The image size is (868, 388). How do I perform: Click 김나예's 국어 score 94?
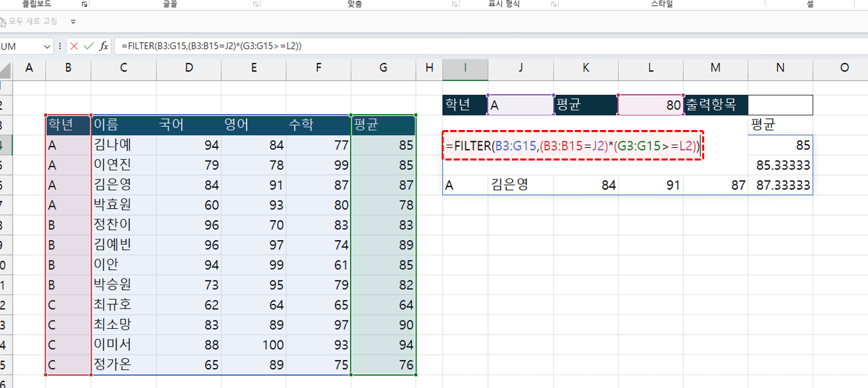(189, 145)
